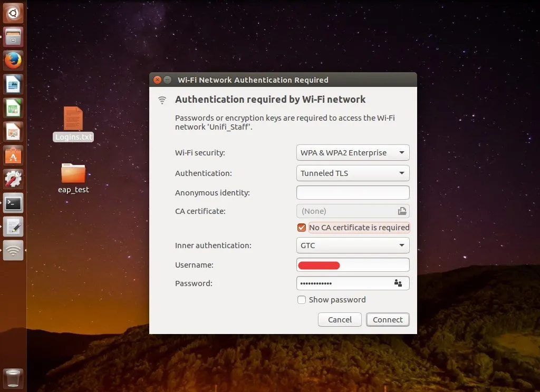Expand the Wi-Fi security dropdown
The height and width of the screenshot is (392, 540).
coord(353,153)
